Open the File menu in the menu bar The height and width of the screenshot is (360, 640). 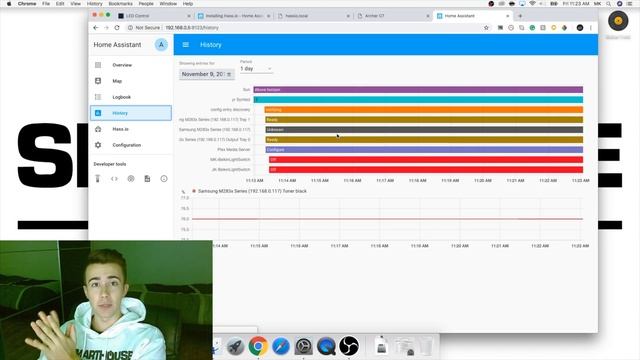[x=46, y=4]
